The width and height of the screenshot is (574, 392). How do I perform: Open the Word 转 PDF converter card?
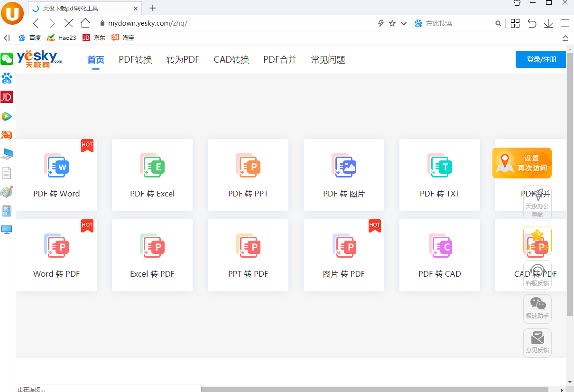[x=56, y=255]
